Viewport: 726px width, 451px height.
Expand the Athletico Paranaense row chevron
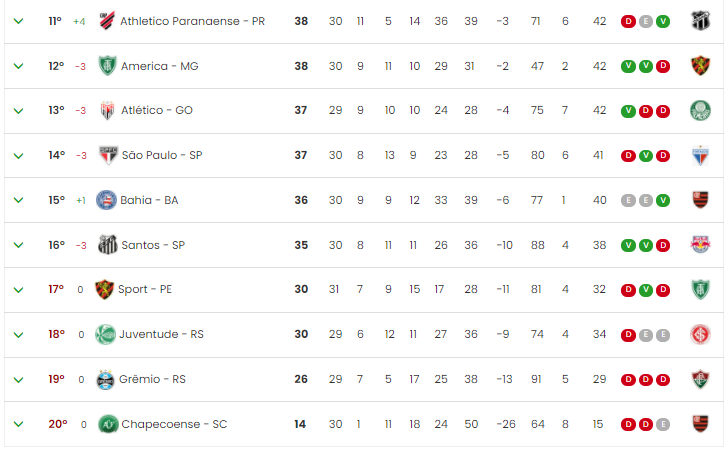click(x=19, y=21)
